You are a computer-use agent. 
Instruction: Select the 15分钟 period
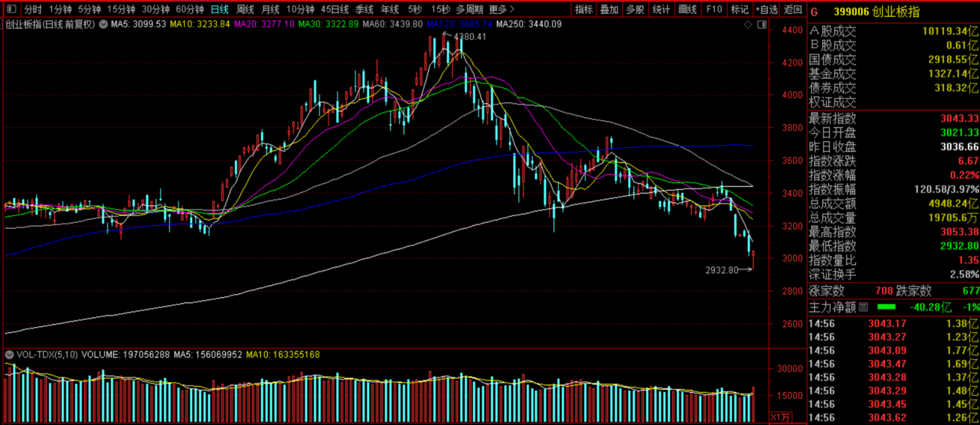point(121,10)
